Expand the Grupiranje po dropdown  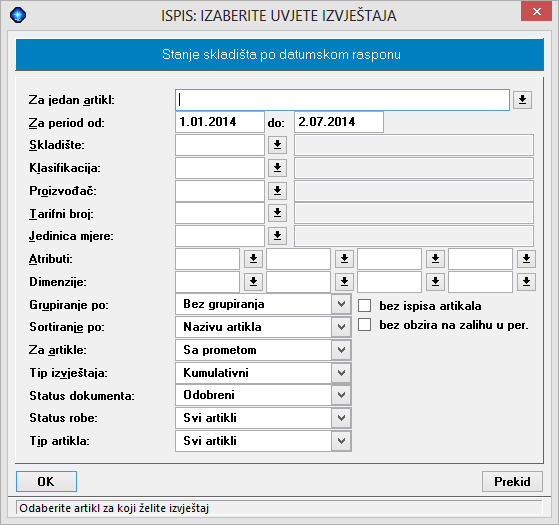[341, 304]
